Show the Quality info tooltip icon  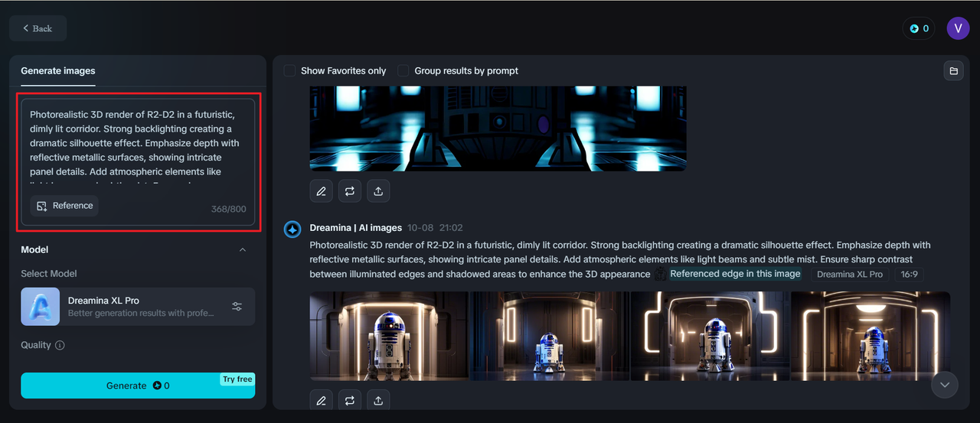click(x=60, y=345)
